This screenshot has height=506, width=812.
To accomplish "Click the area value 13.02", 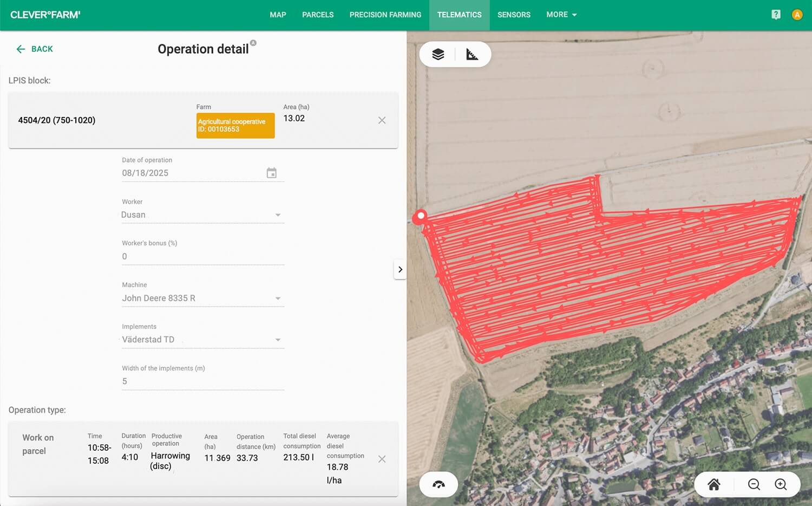I will pos(294,118).
